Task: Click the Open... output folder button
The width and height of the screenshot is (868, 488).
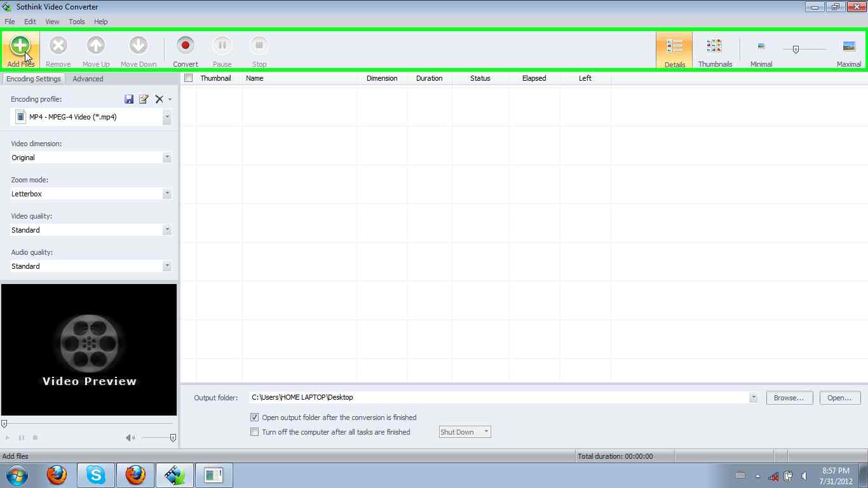Action: coord(839,398)
